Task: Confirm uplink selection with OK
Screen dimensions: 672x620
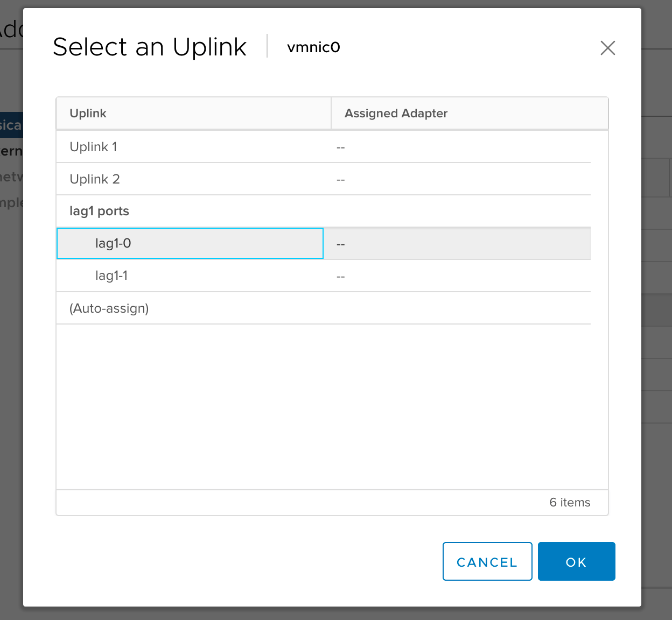Action: (576, 561)
